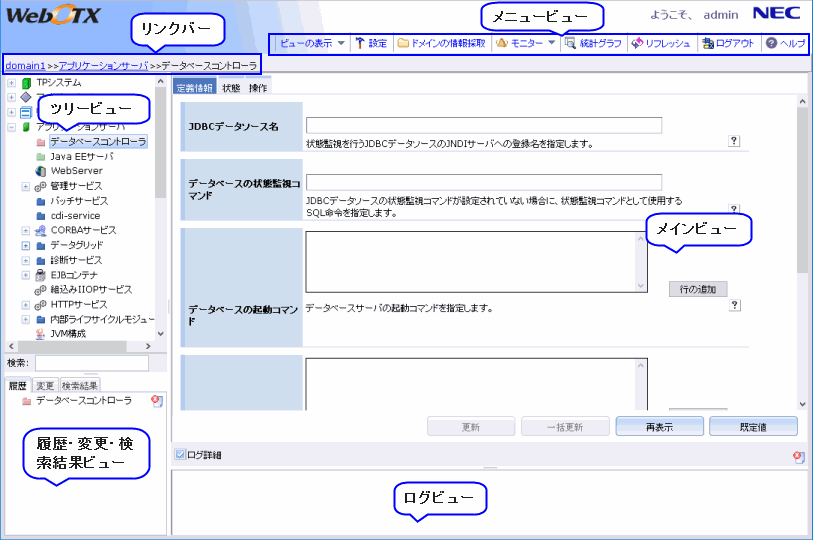Image resolution: width=813 pixels, height=540 pixels.
Task: Click the domain1 breadcrumb link
Action: click(x=25, y=65)
